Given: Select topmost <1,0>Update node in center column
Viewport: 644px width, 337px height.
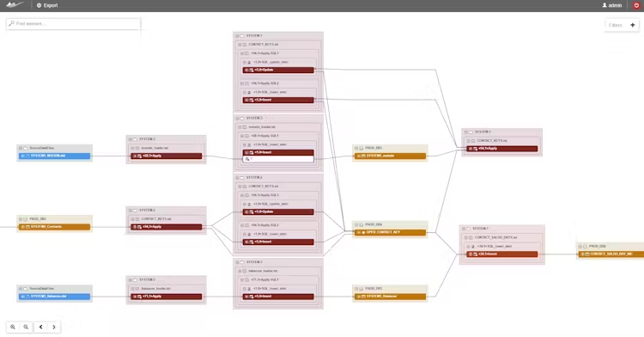Looking at the screenshot, I should click(x=278, y=70).
